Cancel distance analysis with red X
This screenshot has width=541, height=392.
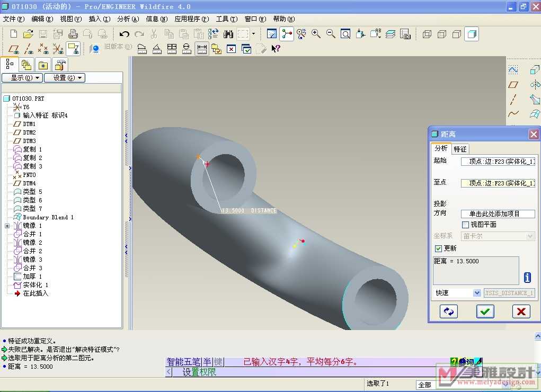pos(521,311)
